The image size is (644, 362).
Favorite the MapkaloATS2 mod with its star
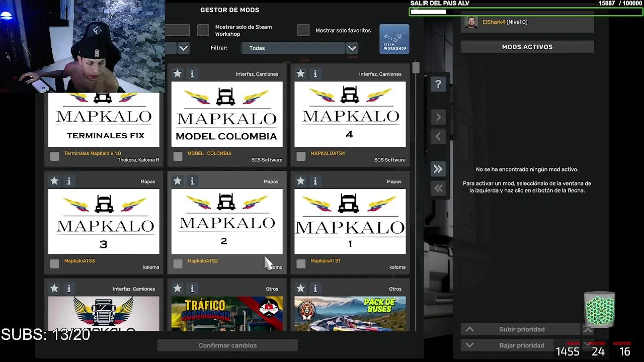click(178, 181)
